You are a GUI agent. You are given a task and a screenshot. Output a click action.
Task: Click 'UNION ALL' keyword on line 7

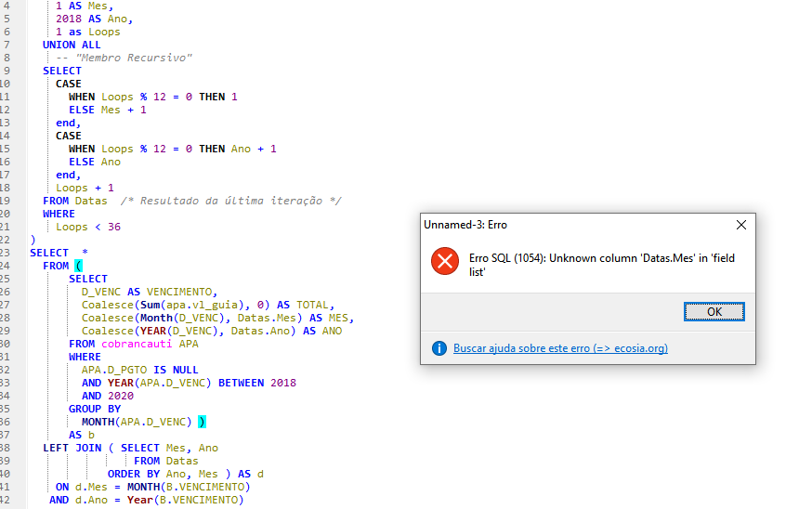coord(72,46)
